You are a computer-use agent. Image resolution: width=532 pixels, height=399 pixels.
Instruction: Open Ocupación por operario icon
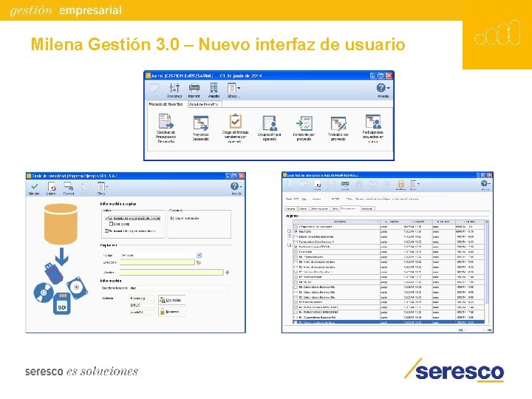270,123
